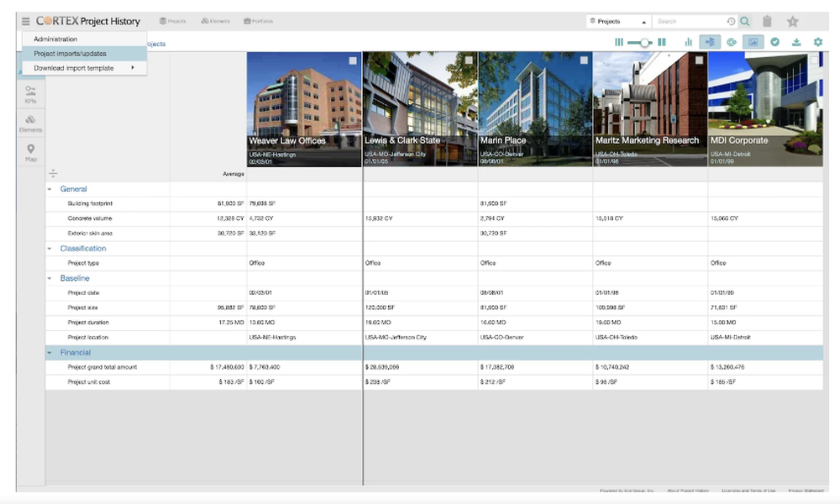Select the Marin Place checkbox
Screen dimensions: 840x504
584,60
